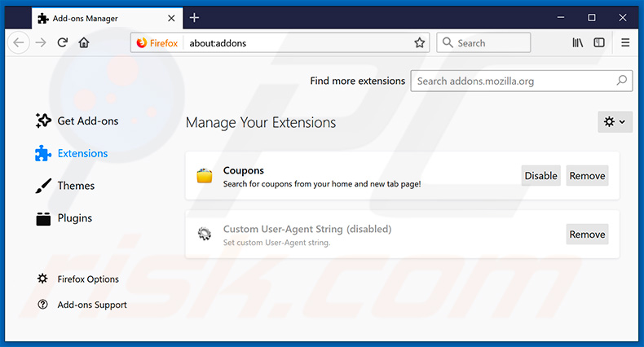Screen dimensions: 644x347
Task: Disable the Coupons extension
Action: (x=540, y=176)
